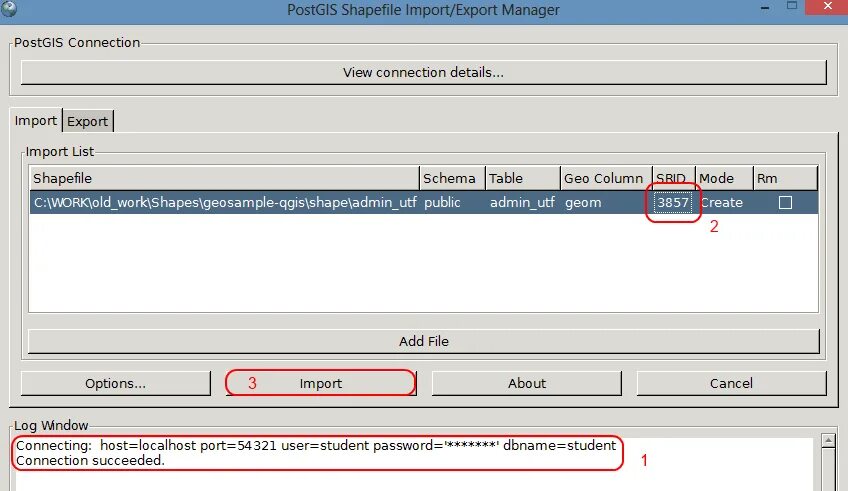The image size is (848, 491).
Task: Open View connection details
Action: point(423,72)
